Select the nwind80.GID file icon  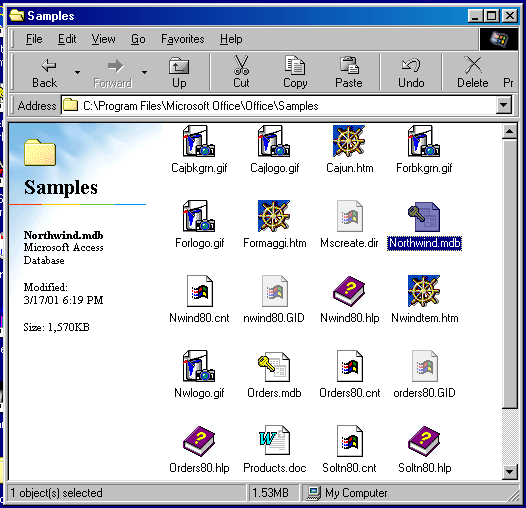point(275,291)
